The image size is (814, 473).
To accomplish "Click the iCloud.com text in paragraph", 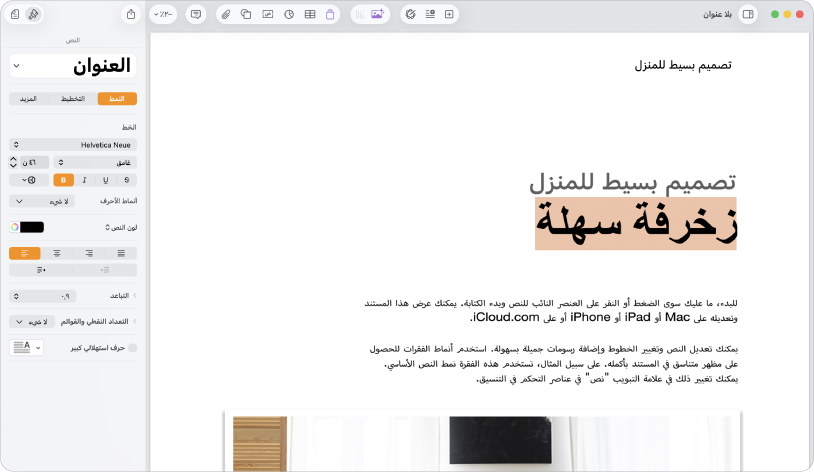I will pos(505,317).
